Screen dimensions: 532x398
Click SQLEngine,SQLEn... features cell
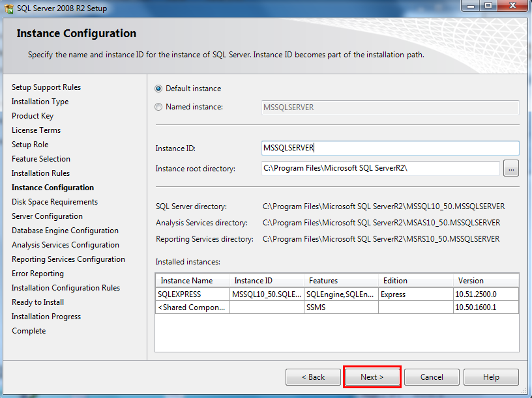coord(341,294)
